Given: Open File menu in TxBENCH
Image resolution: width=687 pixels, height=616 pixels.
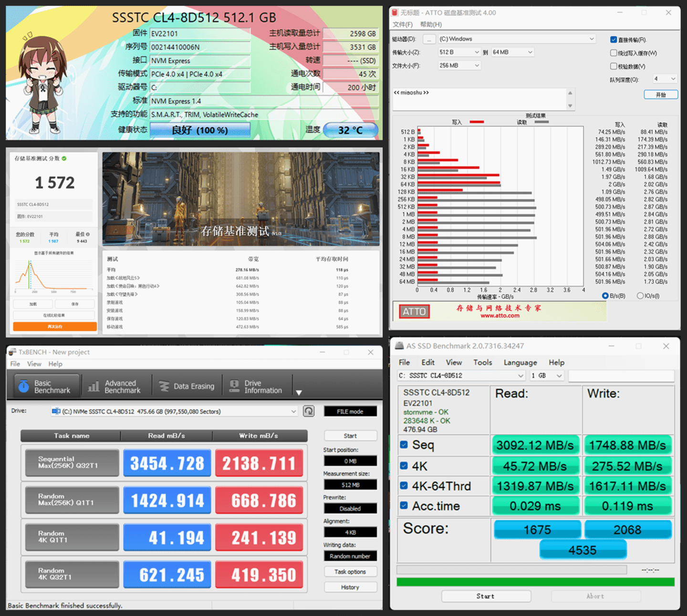Looking at the screenshot, I should 15,364.
